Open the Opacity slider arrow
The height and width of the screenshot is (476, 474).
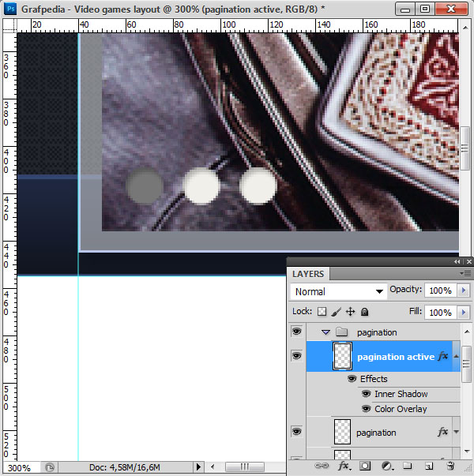pos(464,290)
